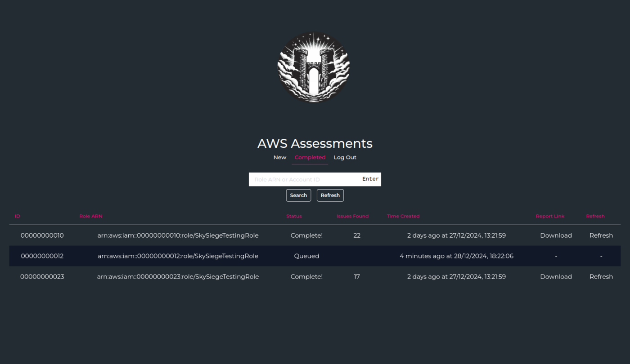This screenshot has height=364, width=630.
Task: Select ID cell 00000000023
Action: point(42,277)
